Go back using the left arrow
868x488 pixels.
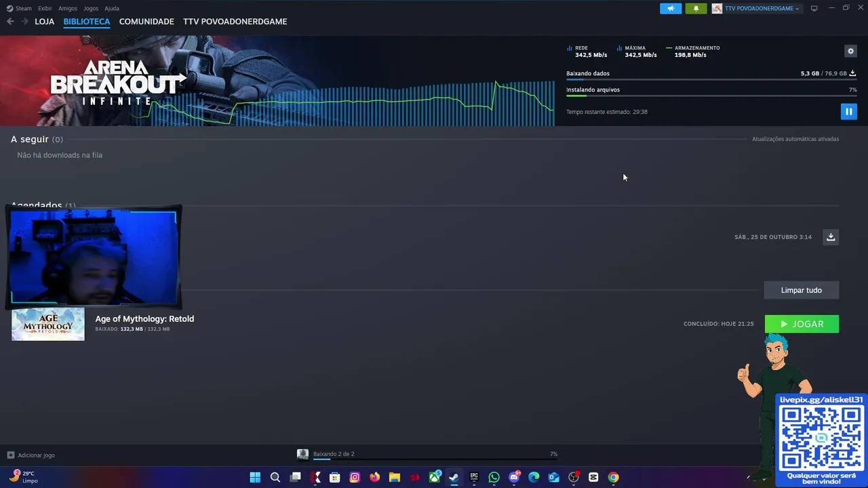[x=10, y=22]
